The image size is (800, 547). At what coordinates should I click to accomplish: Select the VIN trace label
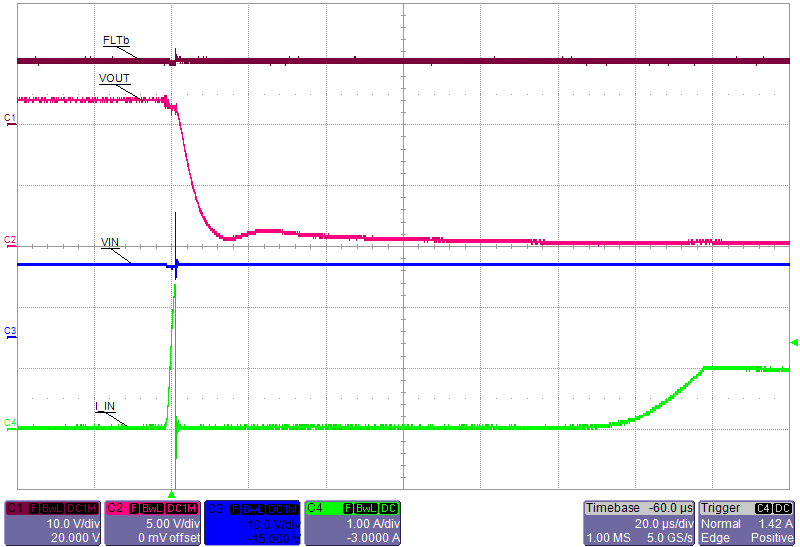click(110, 242)
